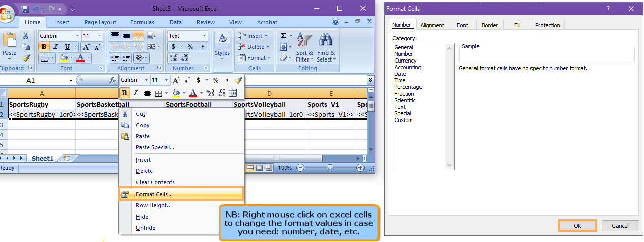Click the Cut scissors icon in Clipboard group
Viewport: 644px width, 242px height.
pos(26,36)
